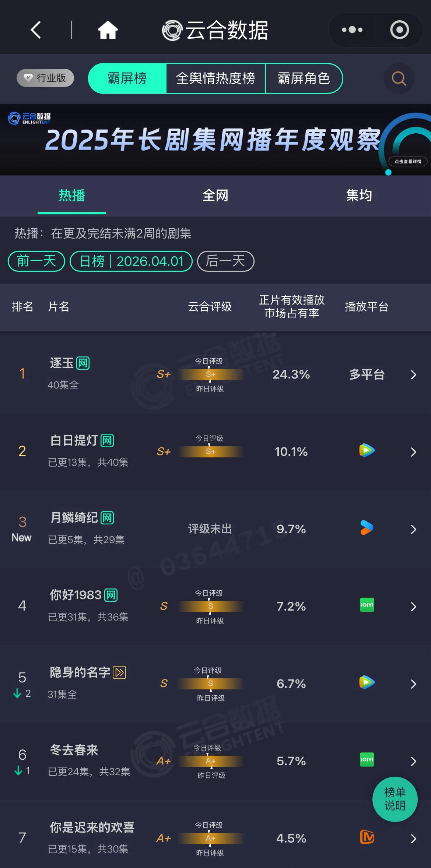Switch to the 集均 tab

coord(359,196)
